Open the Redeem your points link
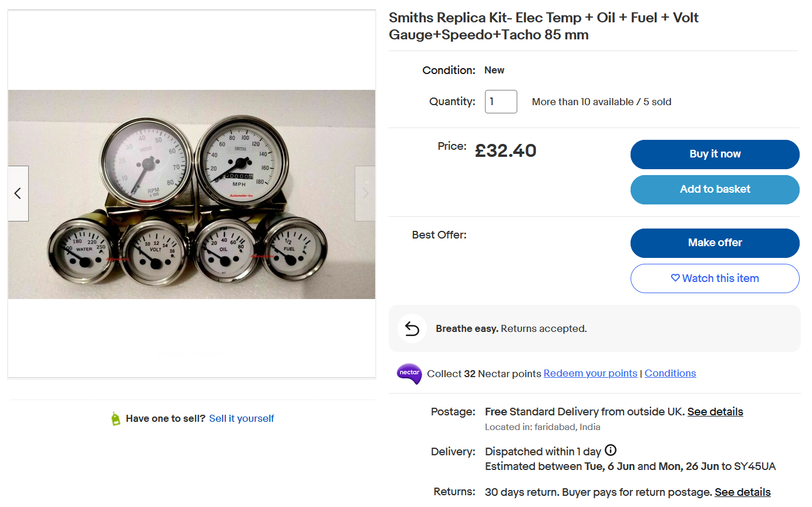This screenshot has height=507, width=812. (590, 374)
